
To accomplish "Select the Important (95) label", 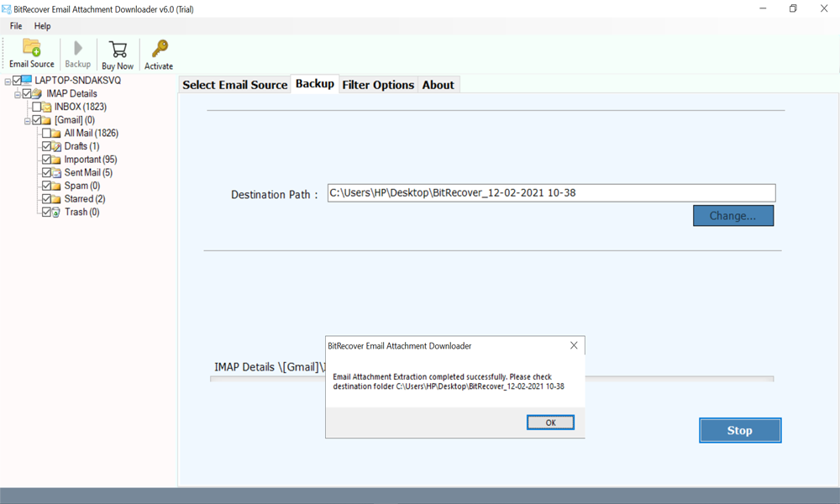I will point(91,159).
